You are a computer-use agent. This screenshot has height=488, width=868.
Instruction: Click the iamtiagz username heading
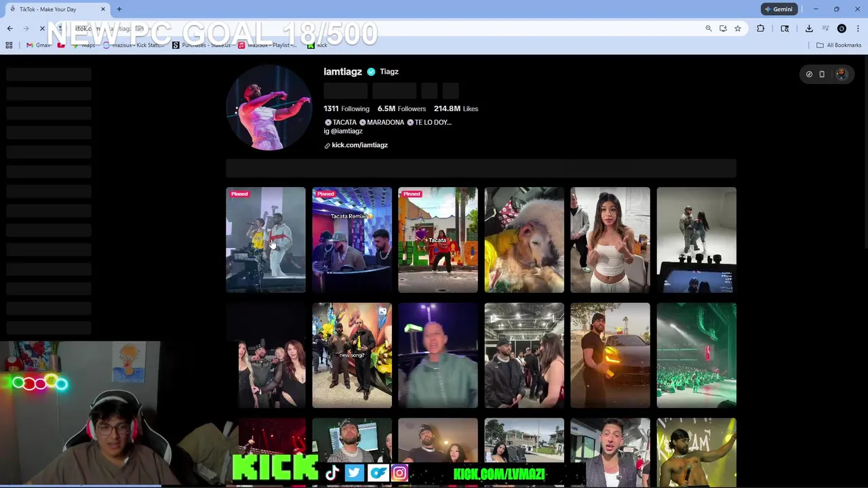[x=342, y=72]
